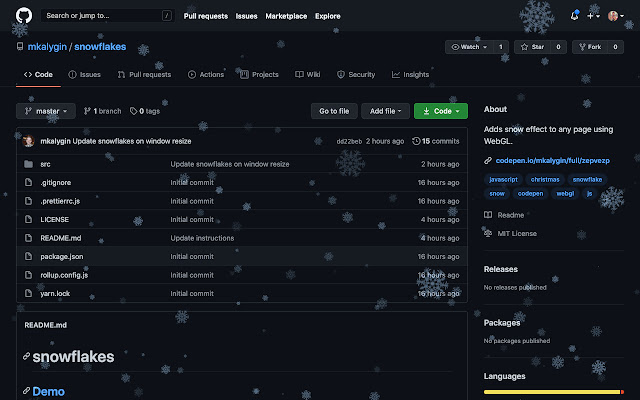Open the Pull requests tab

click(144, 74)
